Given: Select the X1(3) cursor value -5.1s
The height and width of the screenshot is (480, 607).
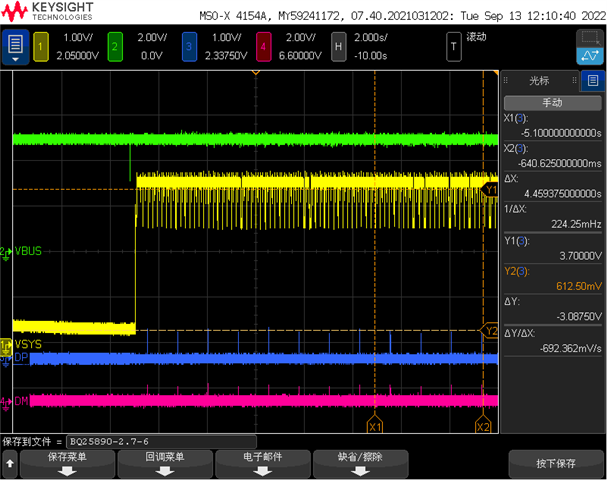Looking at the screenshot, I should (x=561, y=133).
